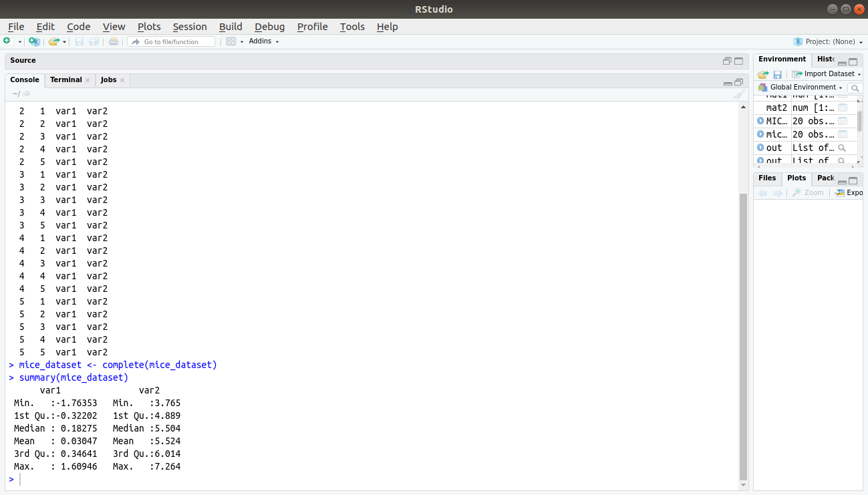Viewport: 868px width, 495px height.
Task: Switch to the Files tab
Action: pos(767,178)
